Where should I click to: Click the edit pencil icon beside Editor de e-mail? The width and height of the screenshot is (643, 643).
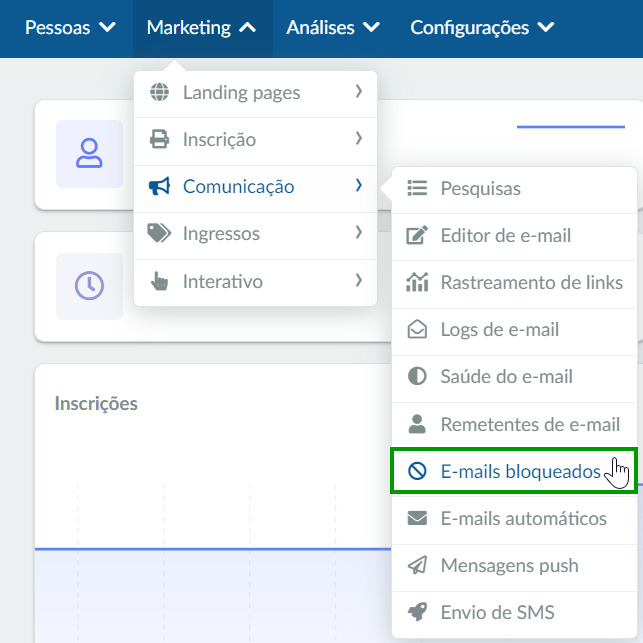[x=417, y=235]
